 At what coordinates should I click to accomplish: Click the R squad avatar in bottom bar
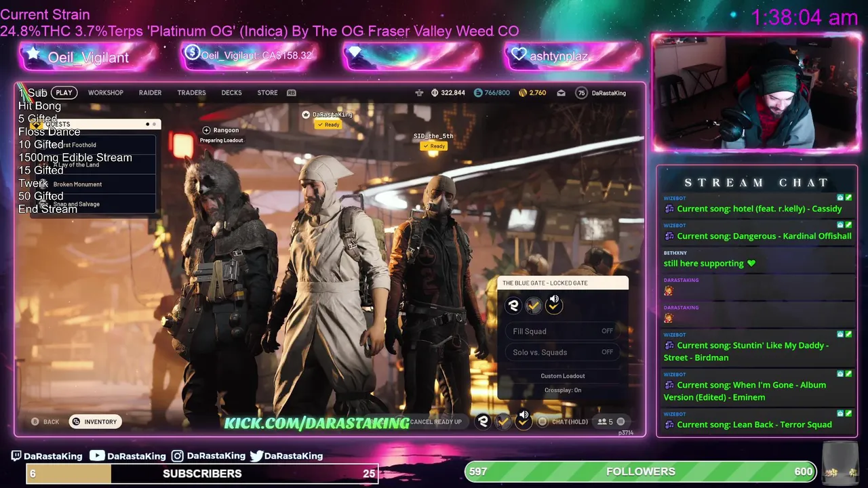click(483, 422)
